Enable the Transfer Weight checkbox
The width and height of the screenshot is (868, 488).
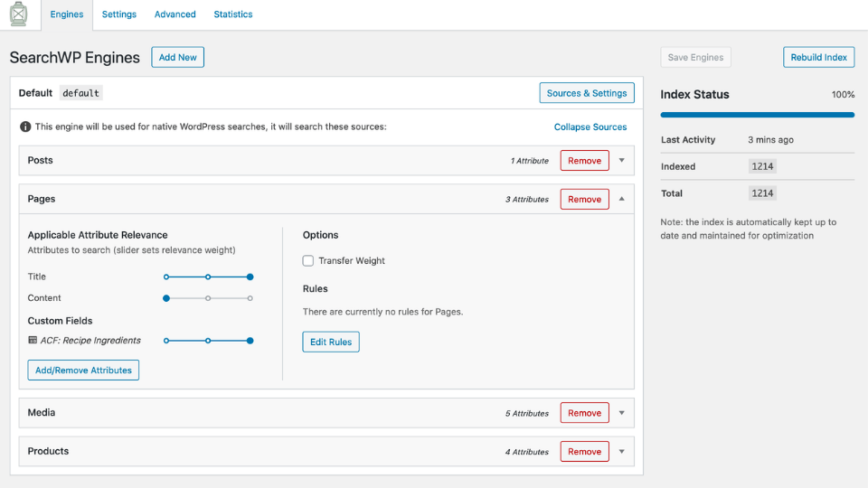coord(307,260)
